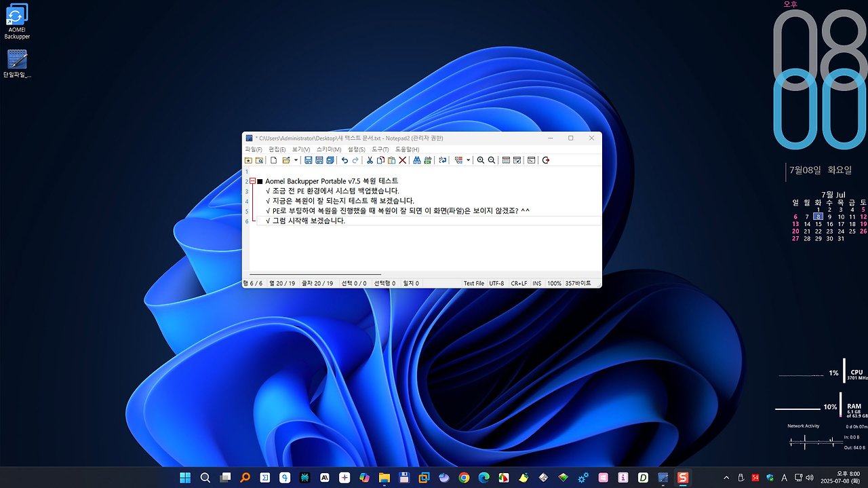Click the Add to Favorites toolbar icon
Image resolution: width=868 pixels, height=488 pixels.
(248, 160)
